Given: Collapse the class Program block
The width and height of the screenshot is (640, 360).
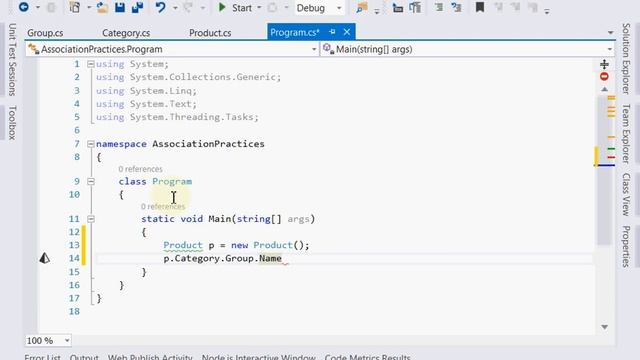Looking at the screenshot, I should pos(91,181).
